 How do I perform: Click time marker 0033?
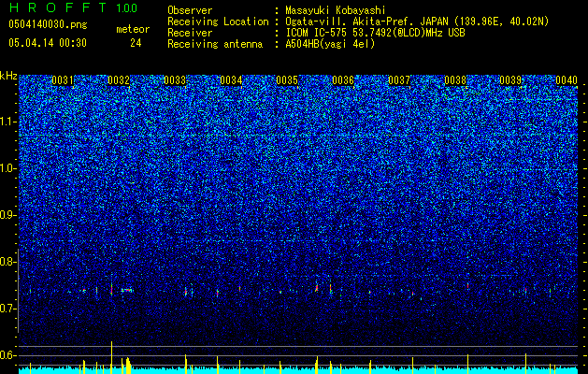(175, 80)
